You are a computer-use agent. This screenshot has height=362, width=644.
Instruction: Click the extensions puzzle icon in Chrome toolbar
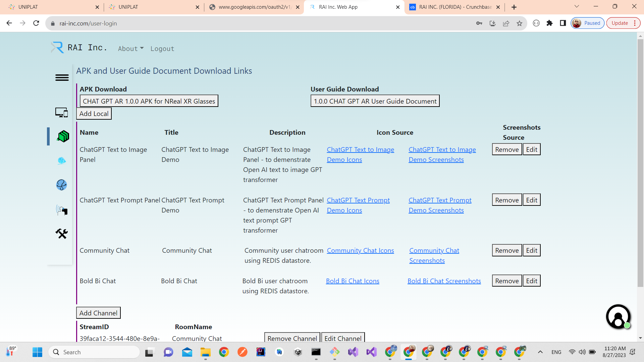tap(549, 23)
